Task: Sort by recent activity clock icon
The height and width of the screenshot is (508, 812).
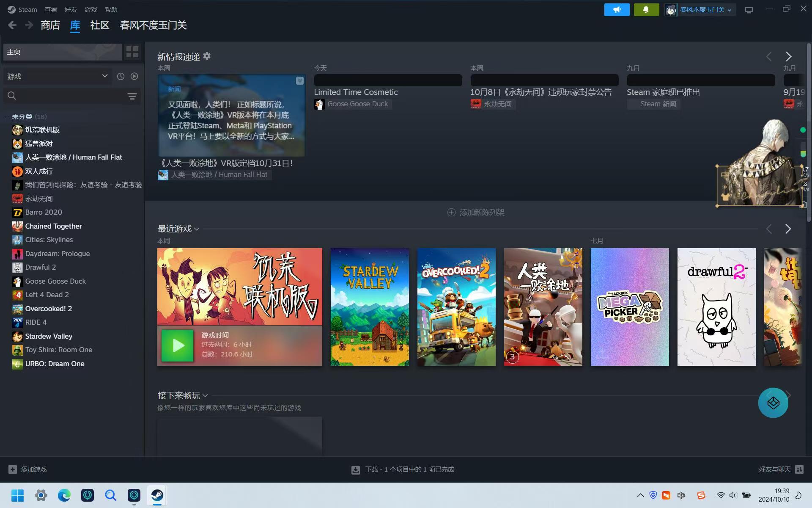Action: [x=121, y=76]
